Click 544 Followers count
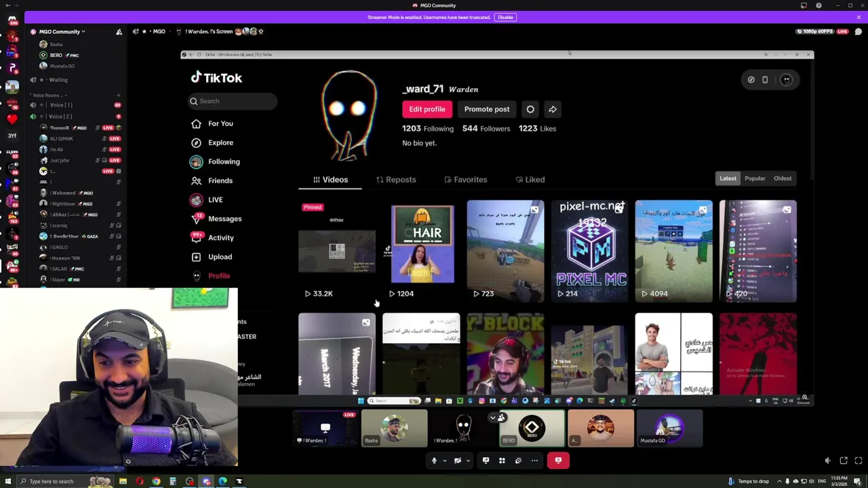868x488 pixels. coord(486,128)
